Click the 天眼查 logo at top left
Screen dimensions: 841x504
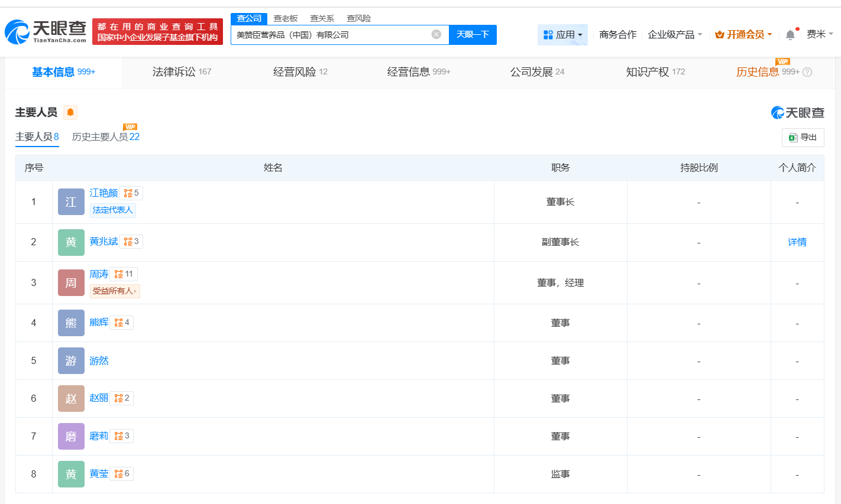point(46,31)
